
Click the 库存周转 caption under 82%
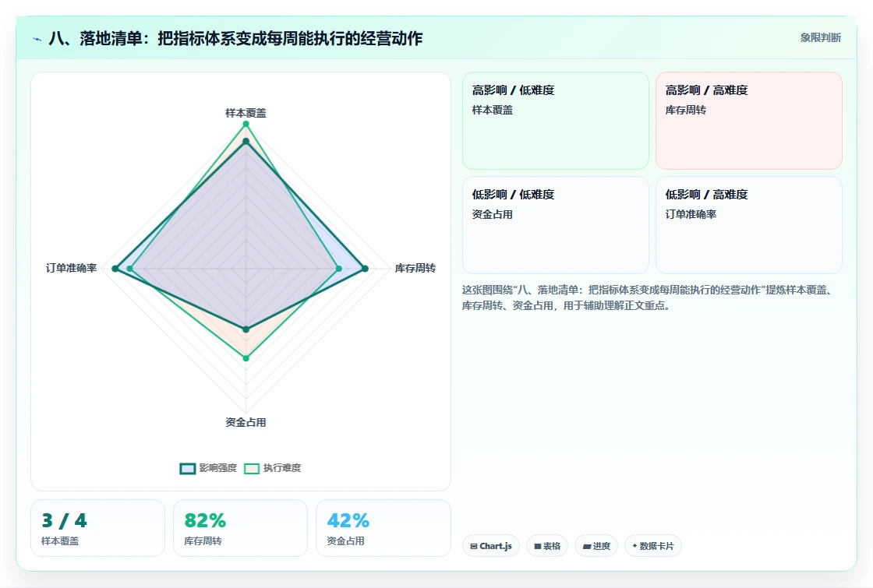tap(203, 540)
